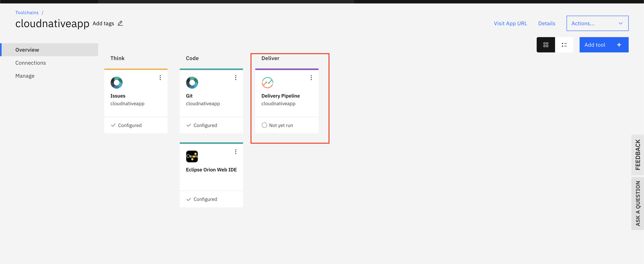Click the Visit App URL link
This screenshot has height=264, width=644.
click(x=510, y=24)
